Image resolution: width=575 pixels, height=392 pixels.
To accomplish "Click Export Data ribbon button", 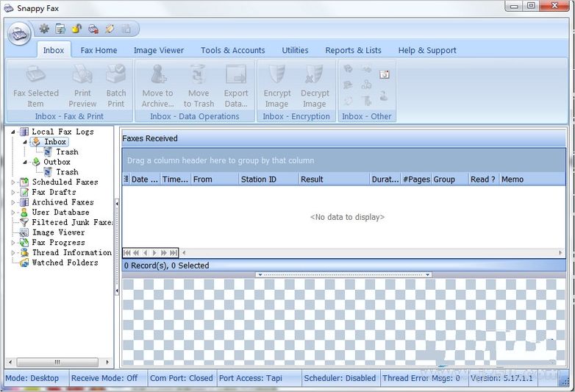I will click(236, 86).
